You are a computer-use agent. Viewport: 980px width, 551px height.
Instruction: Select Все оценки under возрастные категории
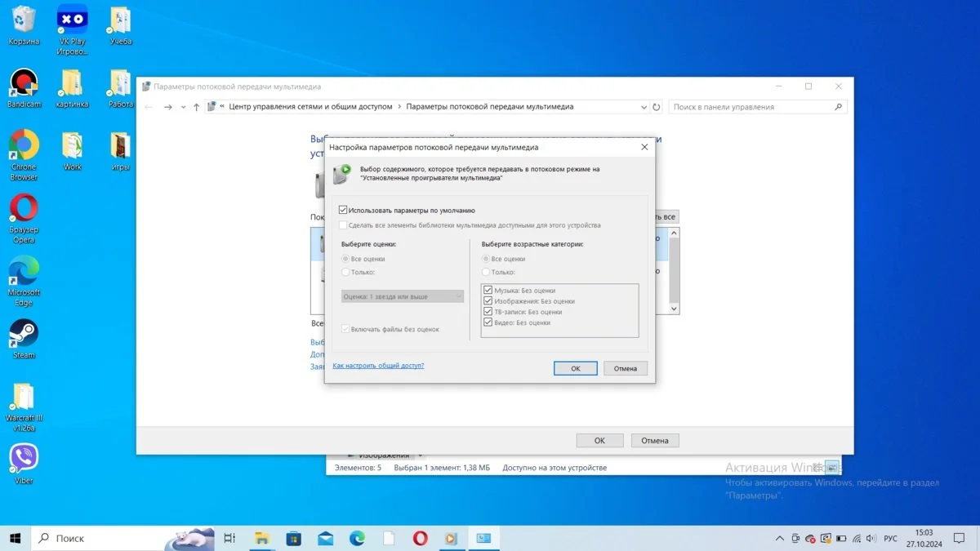coord(486,259)
